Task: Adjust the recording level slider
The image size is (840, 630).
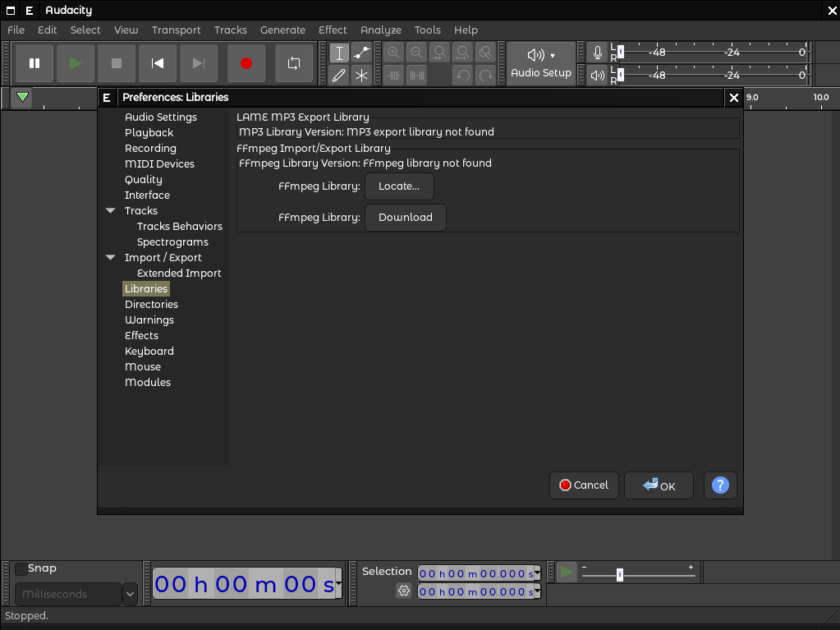Action: pos(621,52)
